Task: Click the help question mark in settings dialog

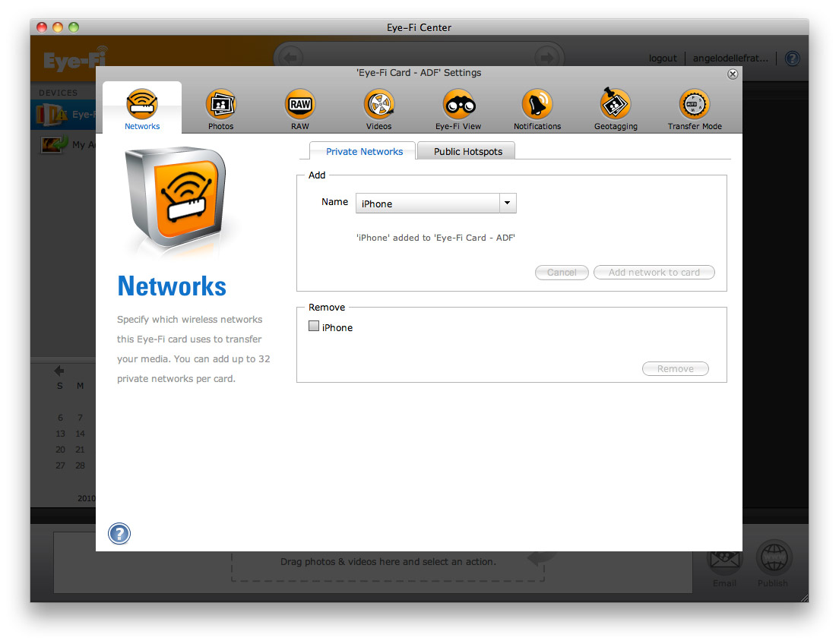Action: point(119,533)
